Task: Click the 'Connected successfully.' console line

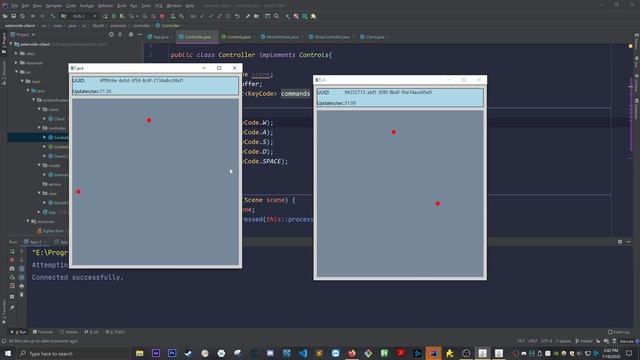Action: [77, 278]
